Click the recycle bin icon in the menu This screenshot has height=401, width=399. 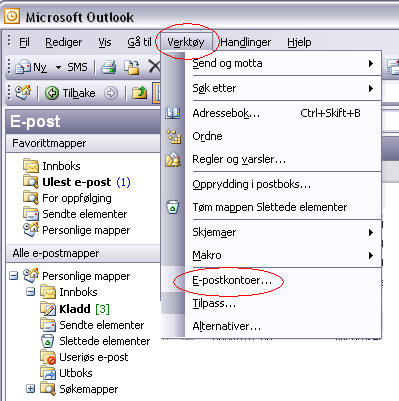pyautogui.click(x=173, y=207)
